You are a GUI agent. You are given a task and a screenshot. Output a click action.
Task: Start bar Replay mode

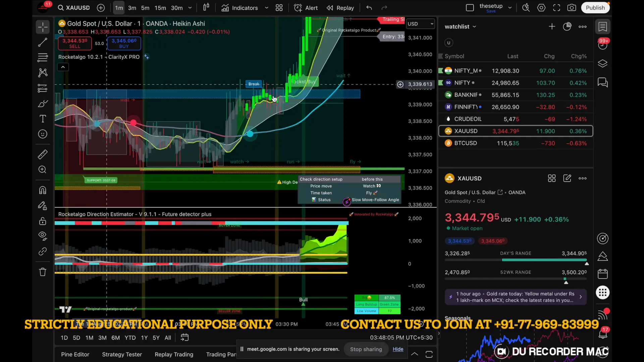(x=340, y=8)
